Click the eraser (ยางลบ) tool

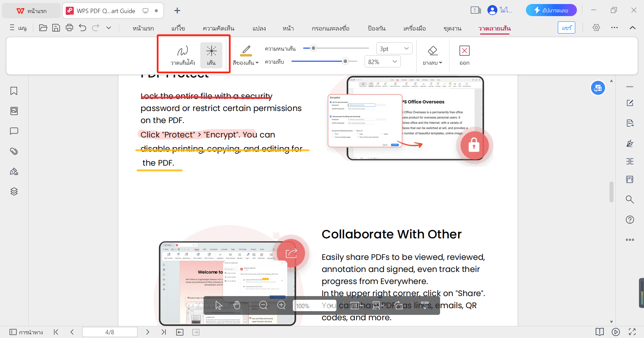pos(432,55)
